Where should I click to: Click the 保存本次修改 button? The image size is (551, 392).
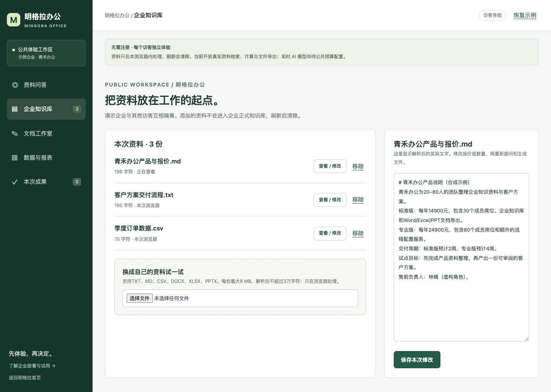417,360
